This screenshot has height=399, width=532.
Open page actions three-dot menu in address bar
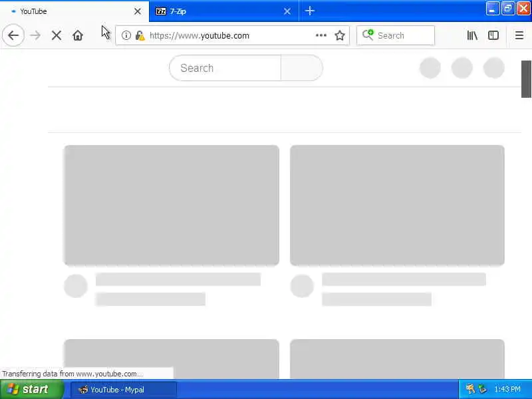tap(321, 35)
